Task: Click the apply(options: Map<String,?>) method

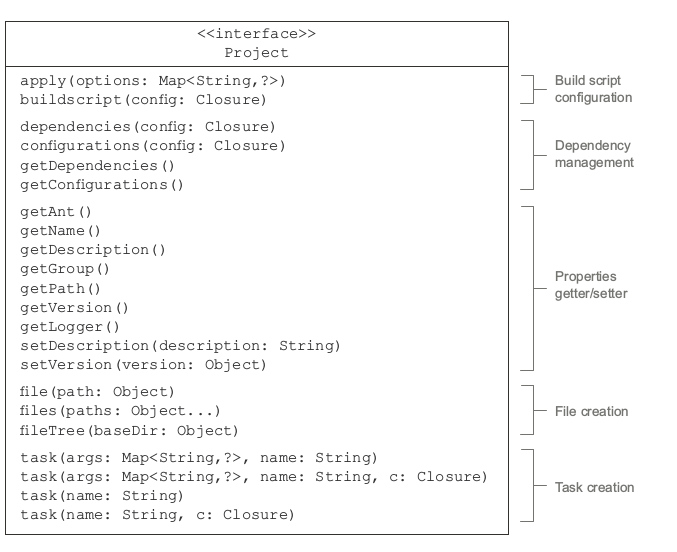Action: click(x=159, y=80)
